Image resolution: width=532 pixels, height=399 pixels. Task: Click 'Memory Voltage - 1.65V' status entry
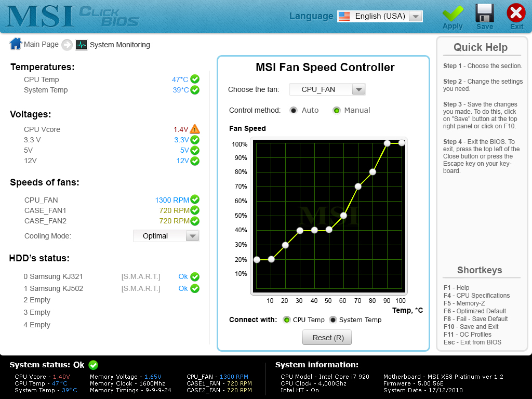(126, 377)
